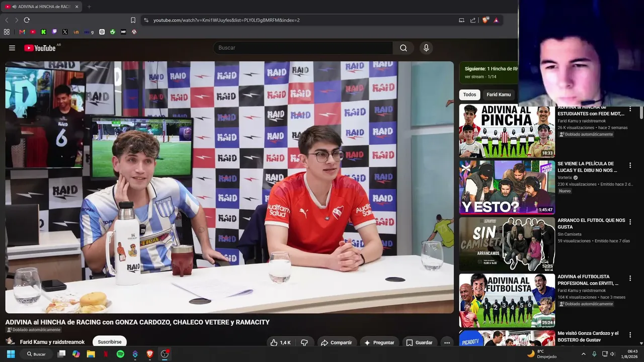The height and width of the screenshot is (362, 644).
Task: Open the ChatGPT bookmark
Action: click(x=102, y=32)
